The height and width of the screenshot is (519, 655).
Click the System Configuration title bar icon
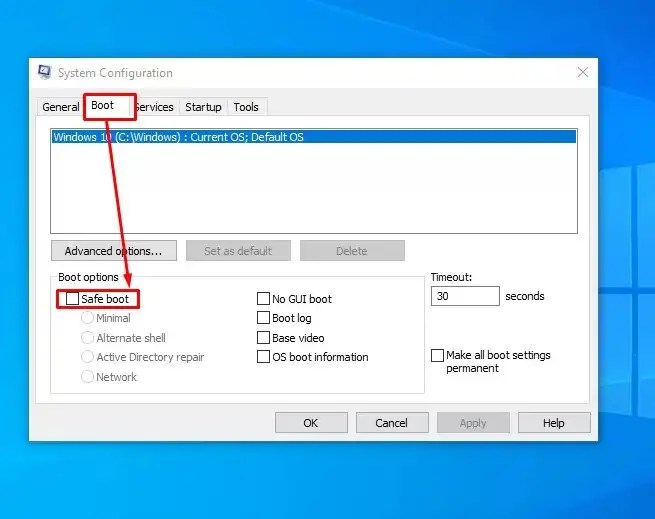coord(45,72)
